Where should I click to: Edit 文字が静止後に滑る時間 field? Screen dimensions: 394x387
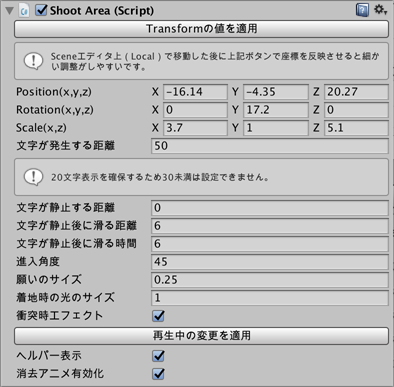pos(270,244)
